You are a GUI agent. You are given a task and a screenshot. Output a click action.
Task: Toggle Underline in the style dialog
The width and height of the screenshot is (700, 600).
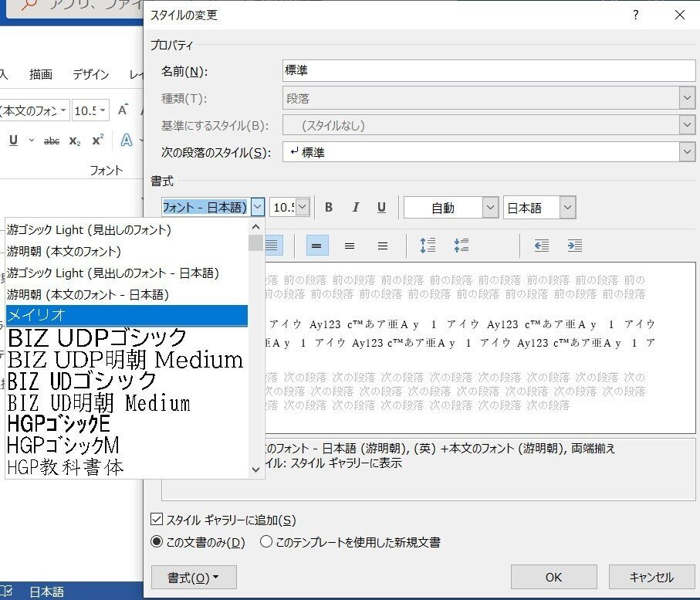[x=381, y=207]
